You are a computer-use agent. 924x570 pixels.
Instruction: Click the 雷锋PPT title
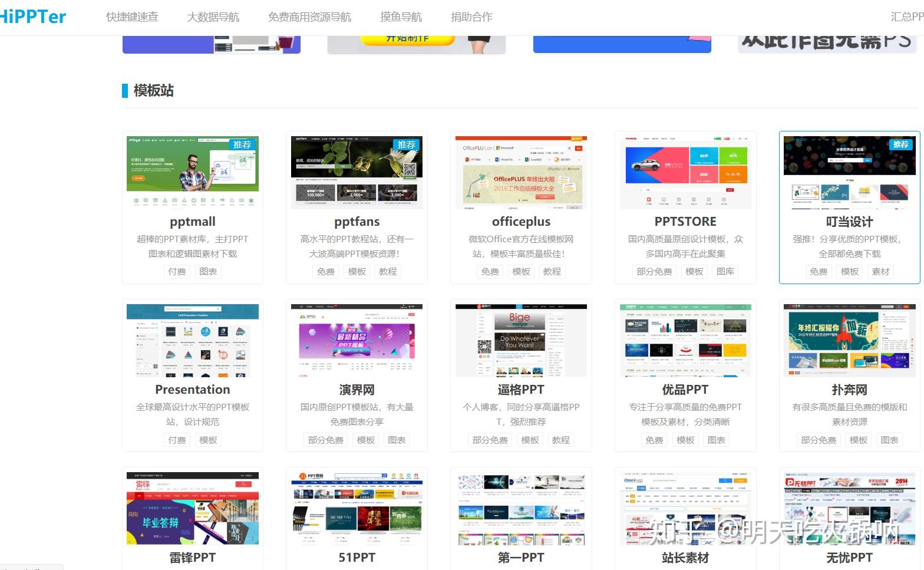[193, 558]
